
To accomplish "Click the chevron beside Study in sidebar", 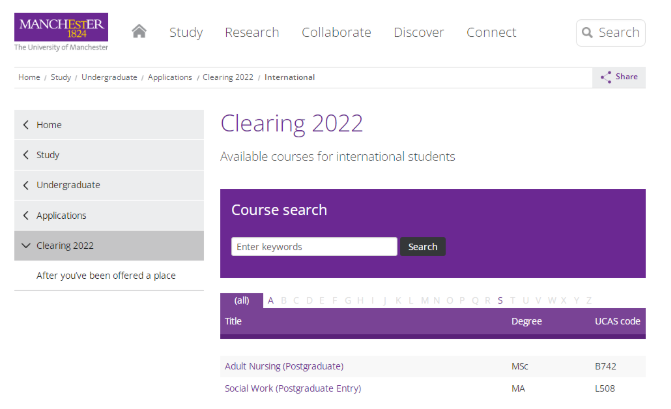I will (25, 155).
